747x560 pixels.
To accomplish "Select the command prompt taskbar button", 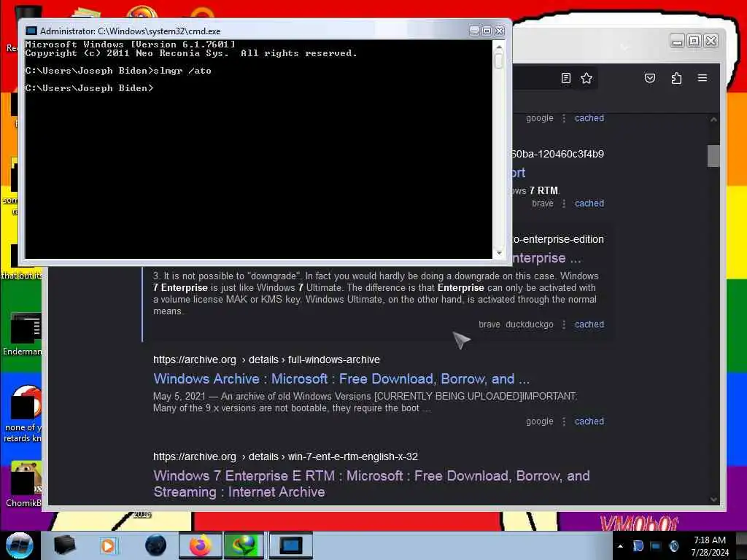I will point(290,545).
